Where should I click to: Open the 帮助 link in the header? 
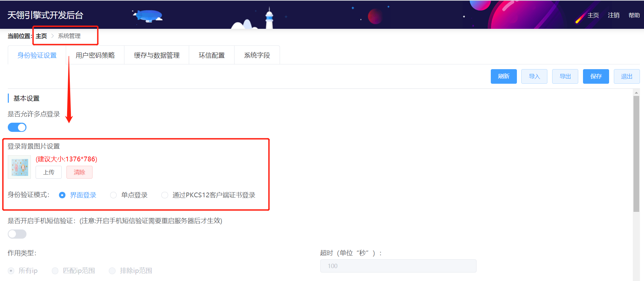point(634,15)
